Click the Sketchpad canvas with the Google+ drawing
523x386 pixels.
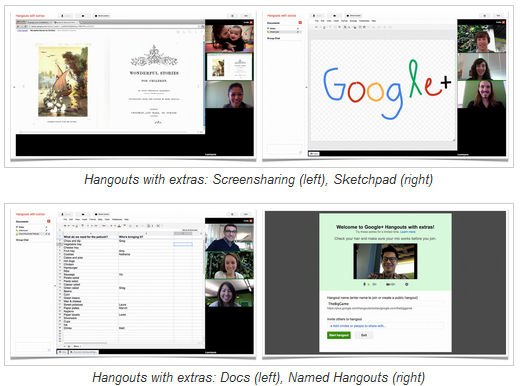coord(383,90)
